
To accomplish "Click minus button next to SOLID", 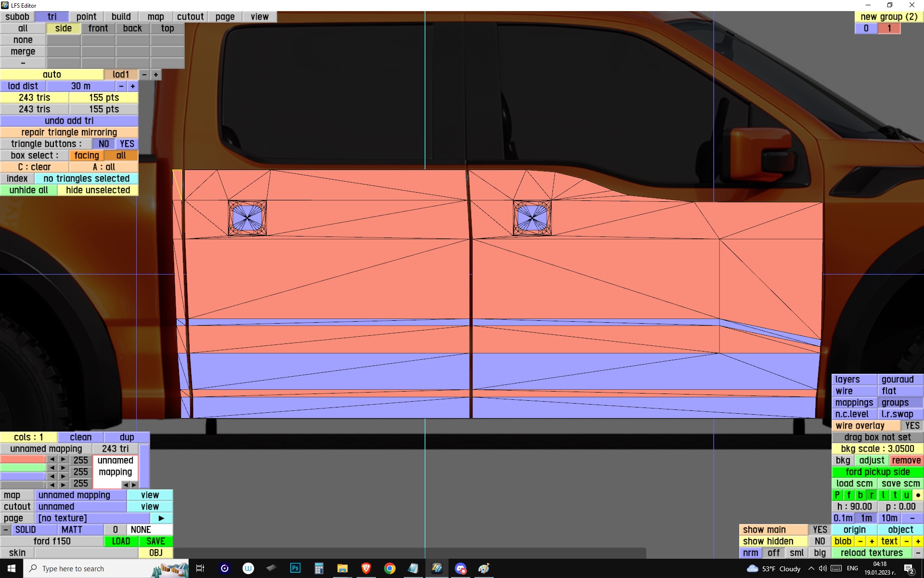I will (5, 530).
